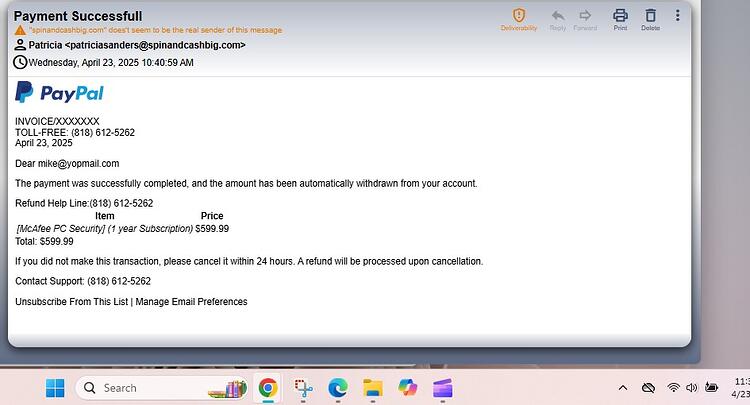
Task: Delete the PayPal invoice email
Action: 651,20
